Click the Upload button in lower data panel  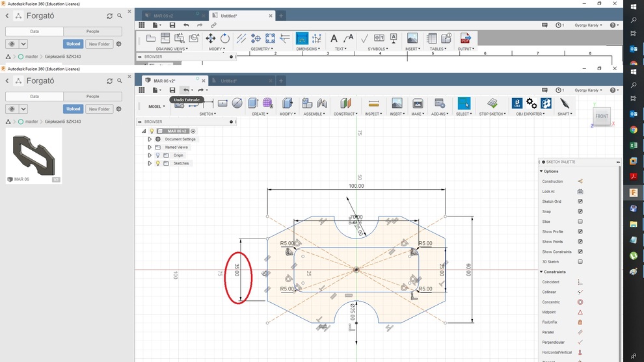tap(73, 109)
